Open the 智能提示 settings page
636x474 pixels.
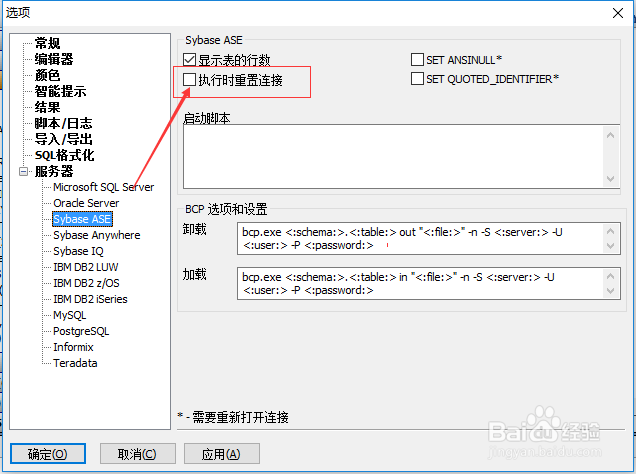pyautogui.click(x=60, y=91)
